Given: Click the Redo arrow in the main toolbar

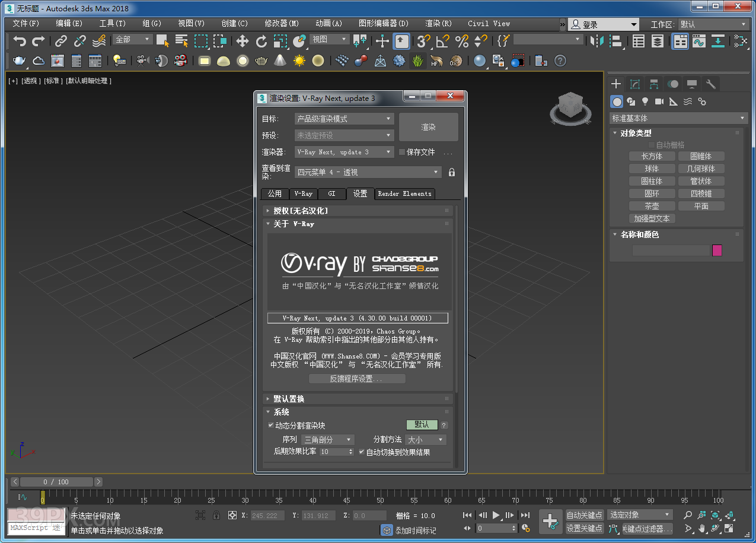Looking at the screenshot, I should 39,41.
